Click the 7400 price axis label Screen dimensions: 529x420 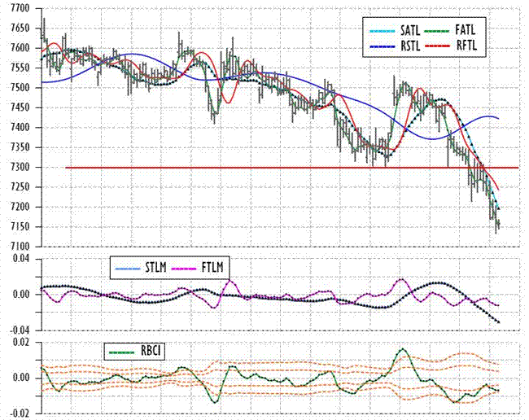click(20, 128)
